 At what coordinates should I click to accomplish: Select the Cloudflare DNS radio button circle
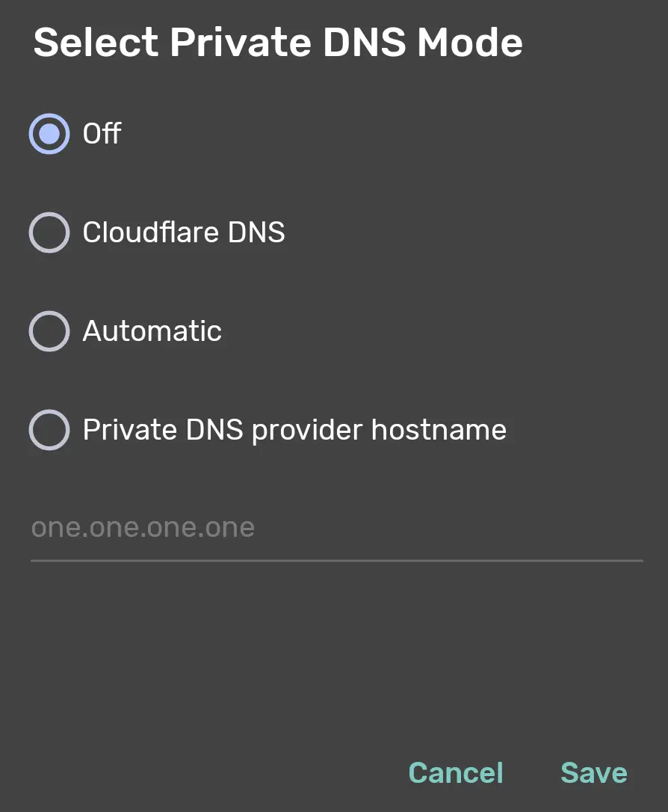[x=49, y=233]
